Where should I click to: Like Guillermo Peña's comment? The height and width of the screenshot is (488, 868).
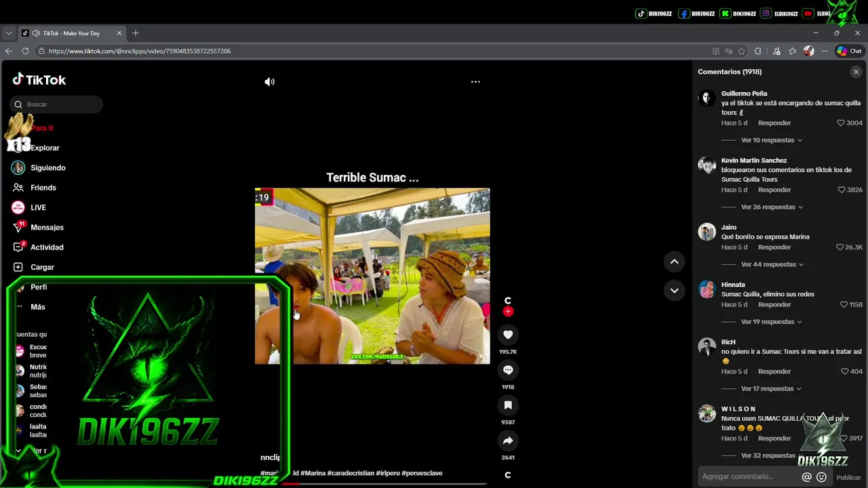coord(841,123)
